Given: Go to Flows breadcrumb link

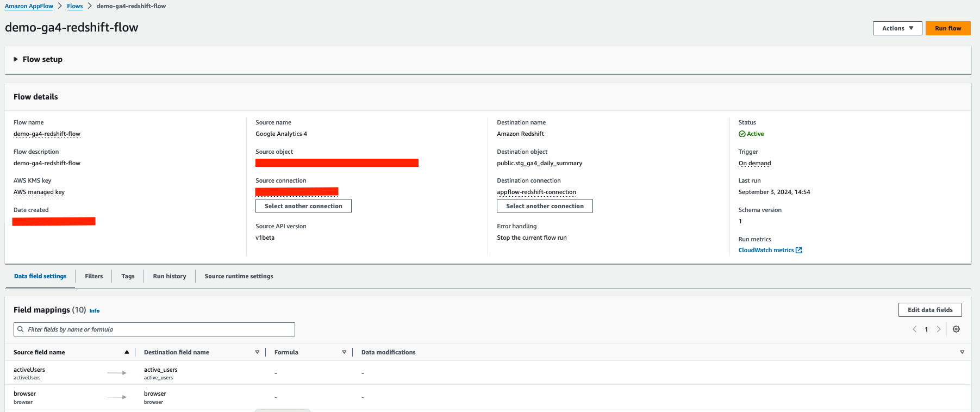Looking at the screenshot, I should 75,6.
